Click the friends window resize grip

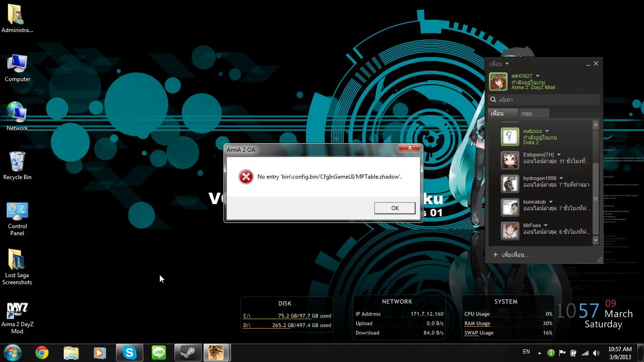pos(599,260)
